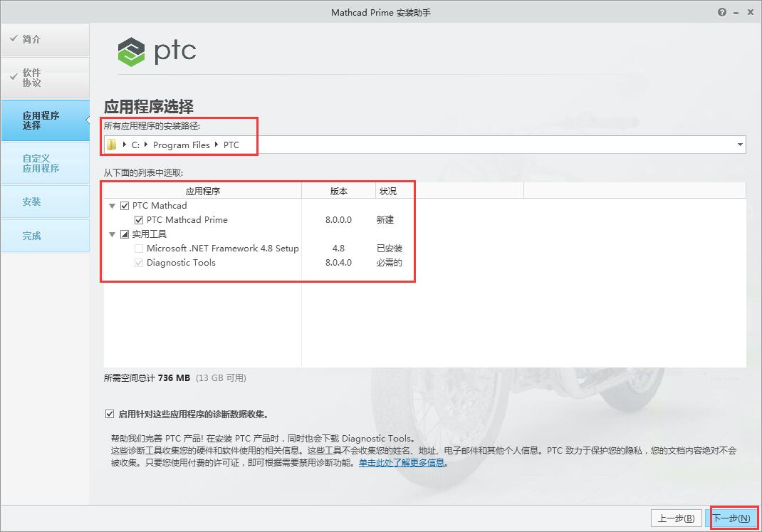The image size is (762, 532).
Task: Select Diagnostic Tools row label
Action: (181, 263)
